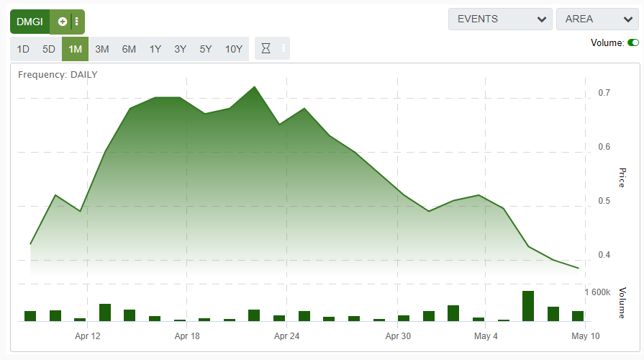Pick the 5Y time range
Viewport: 644px width, 360px height.
coord(206,49)
